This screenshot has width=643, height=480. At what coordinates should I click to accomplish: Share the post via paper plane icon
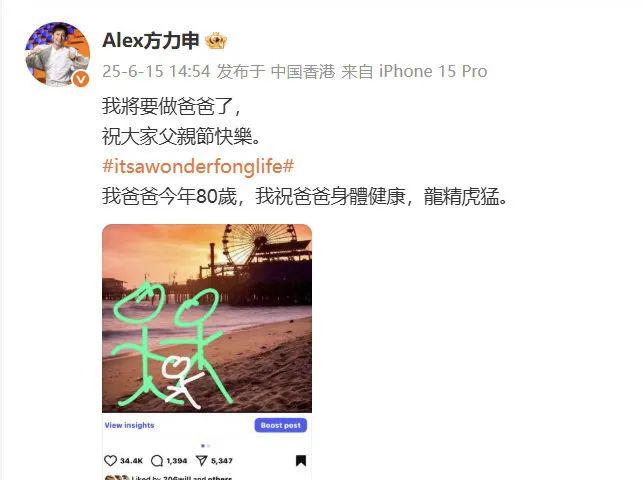pos(201,461)
